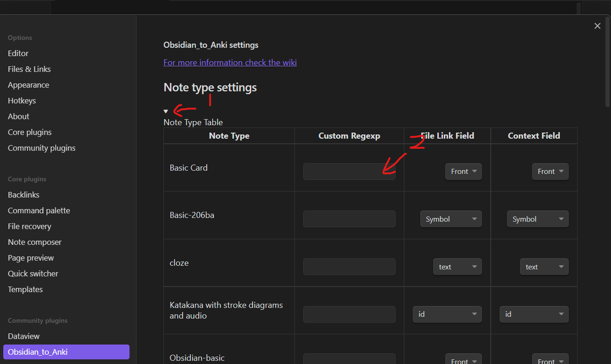Open Context Field dropdown for Katakana row
Image resolution: width=611 pixels, height=364 pixels.
click(x=534, y=314)
